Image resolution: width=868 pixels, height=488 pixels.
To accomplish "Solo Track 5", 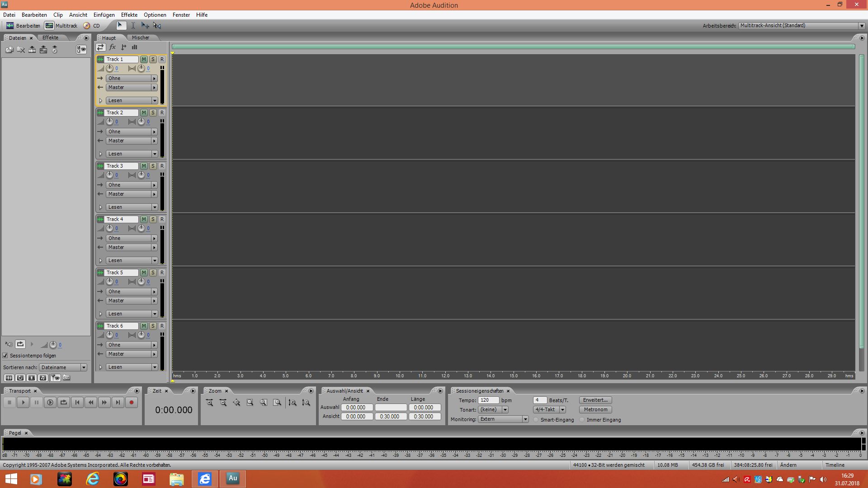I will pyautogui.click(x=153, y=272).
